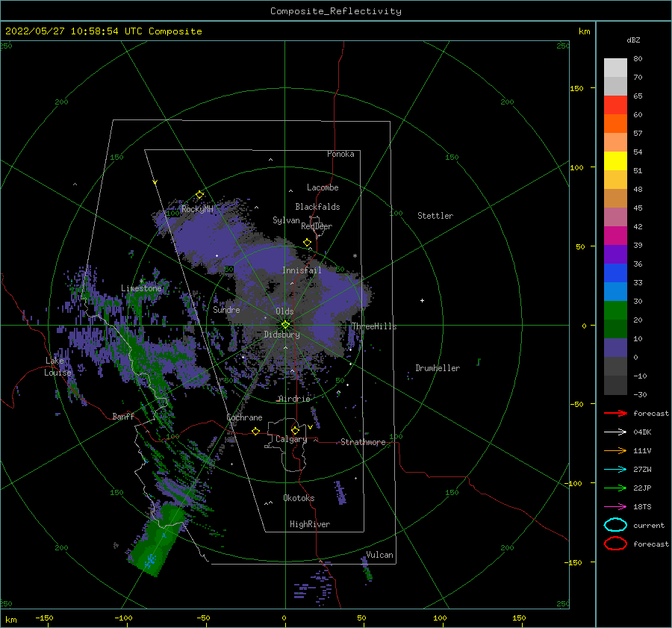The height and width of the screenshot is (628, 672).
Task: Select the red swatch between 65 and 60 dBZ
Action: point(615,105)
